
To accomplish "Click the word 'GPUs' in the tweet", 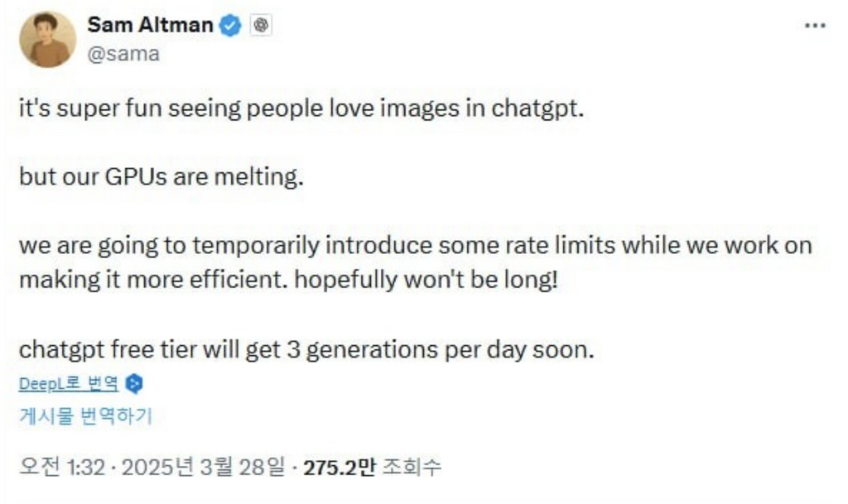I will [136, 176].
